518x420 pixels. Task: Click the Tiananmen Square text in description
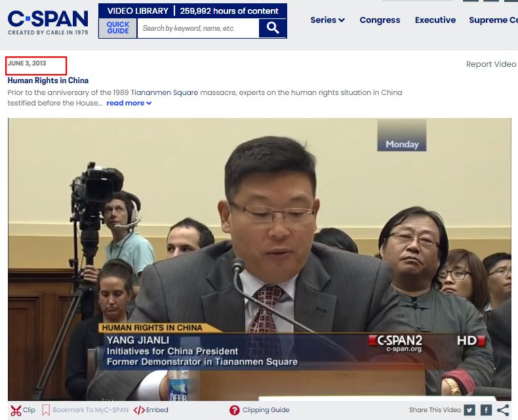[165, 92]
